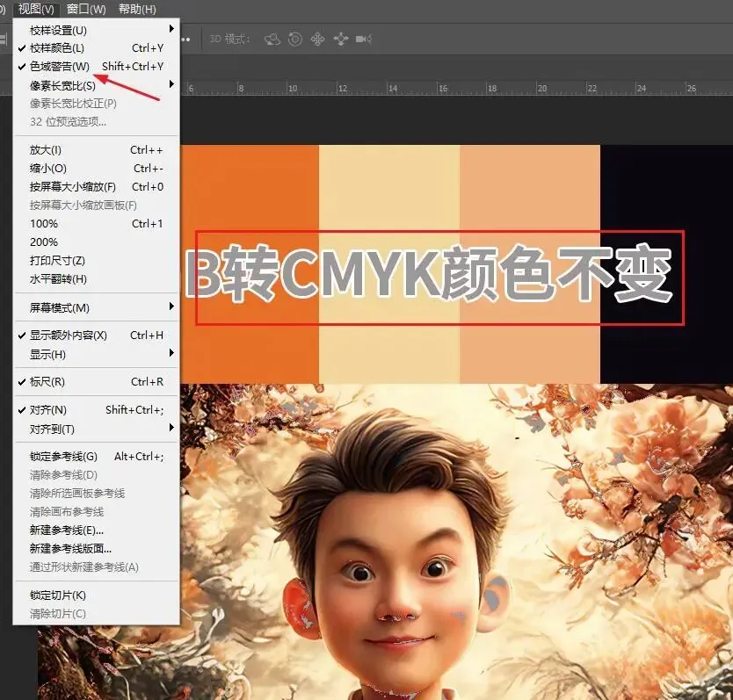Image resolution: width=733 pixels, height=700 pixels.
Task: Select the 3D orbit camera tool icon
Action: tap(272, 38)
